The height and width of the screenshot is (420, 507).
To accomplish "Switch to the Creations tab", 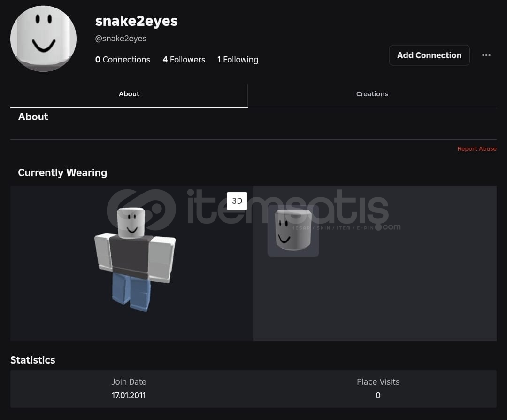I will (x=372, y=94).
